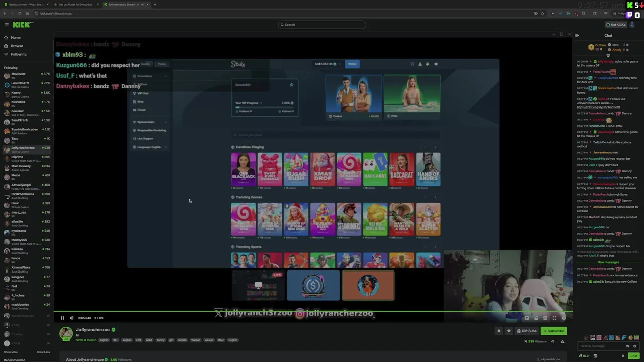Image resolution: width=644 pixels, height=362 pixels.
Task: Share the stream via share icon
Action: 552,341
